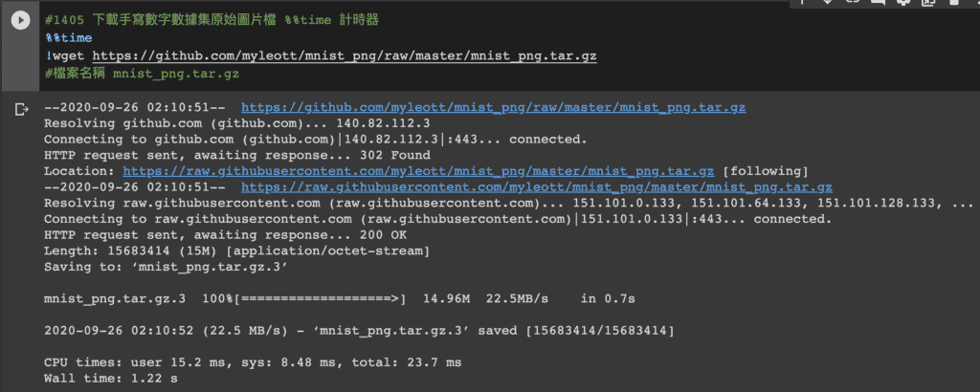Open the second-request raw.githubusercontent.com link
Viewport: 980px width, 392px height.
coord(536,187)
